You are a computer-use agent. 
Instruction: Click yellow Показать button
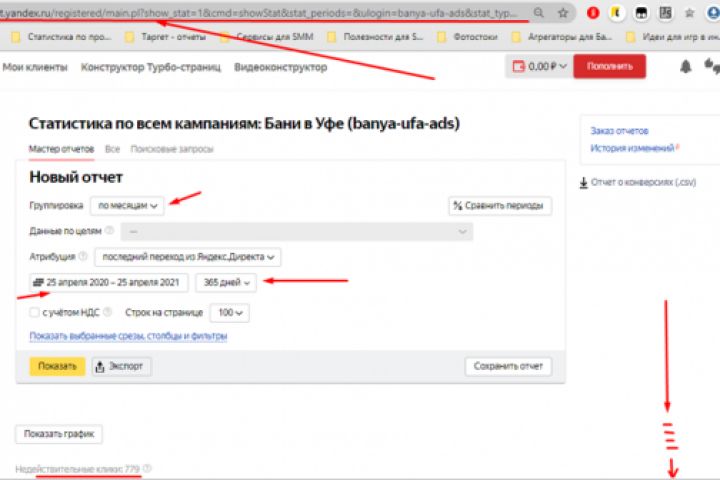click(57, 366)
